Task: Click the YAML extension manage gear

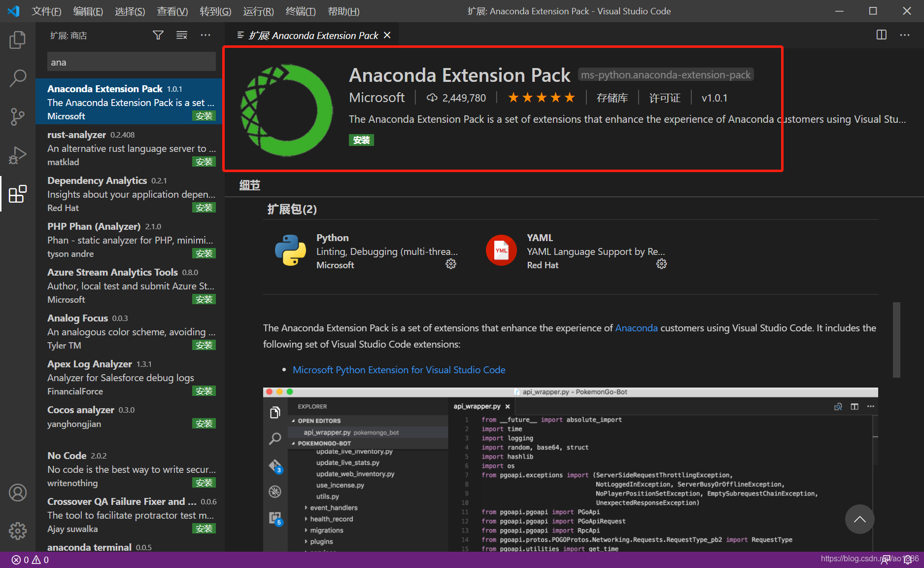Action: (x=661, y=264)
